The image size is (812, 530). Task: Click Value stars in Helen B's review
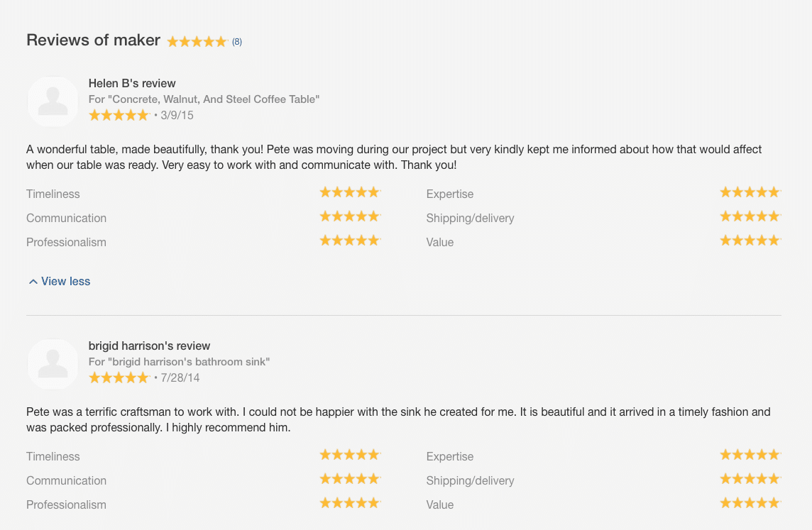pos(750,241)
